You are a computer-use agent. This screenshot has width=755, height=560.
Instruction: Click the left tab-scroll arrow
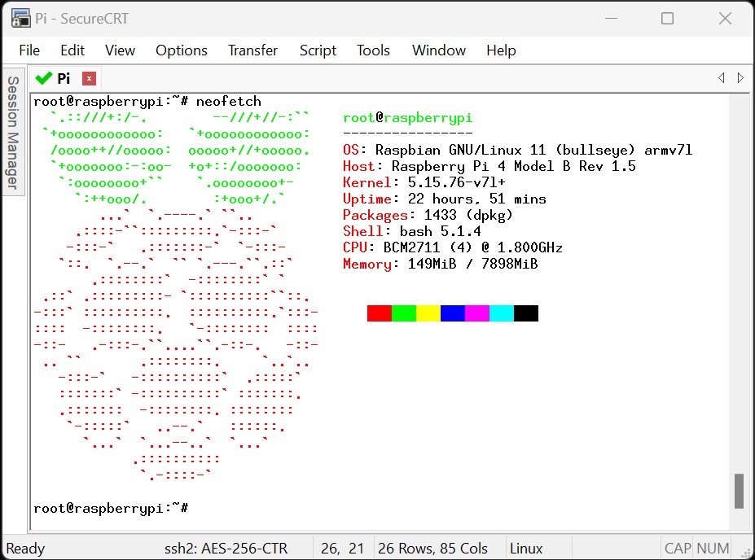pos(722,77)
